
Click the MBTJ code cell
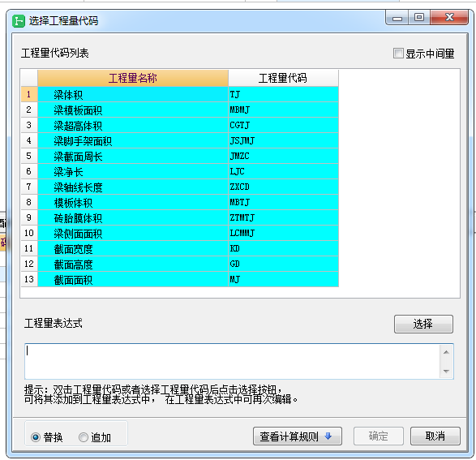(x=283, y=202)
